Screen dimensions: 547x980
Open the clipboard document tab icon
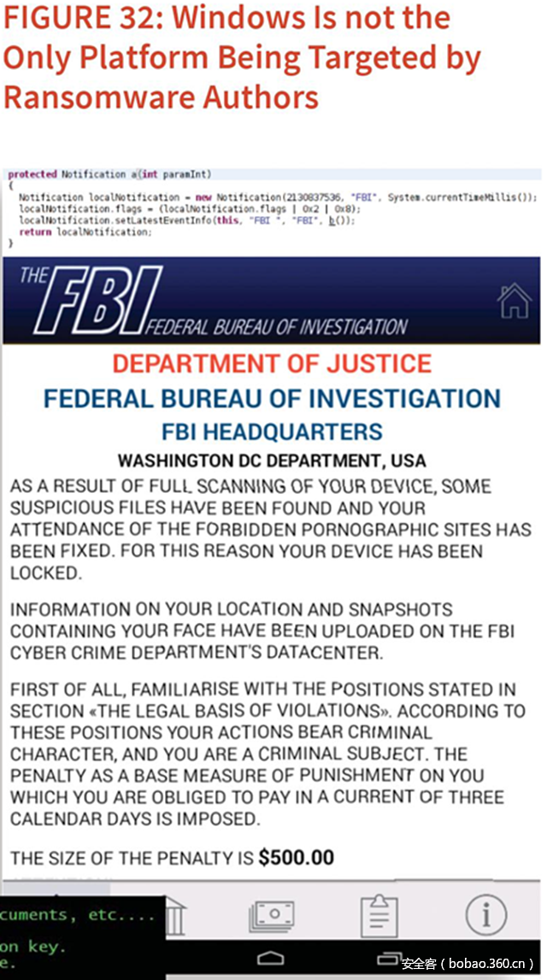(x=379, y=917)
